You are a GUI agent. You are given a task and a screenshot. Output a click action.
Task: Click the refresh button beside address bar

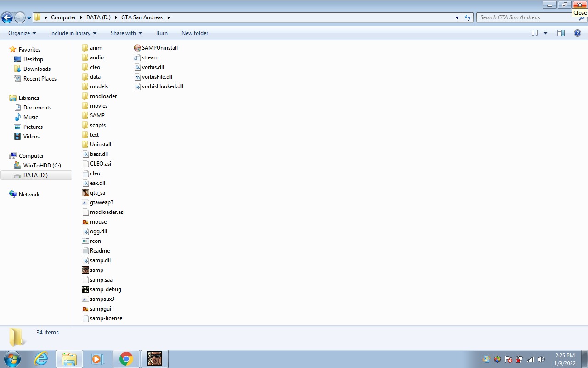click(x=468, y=17)
